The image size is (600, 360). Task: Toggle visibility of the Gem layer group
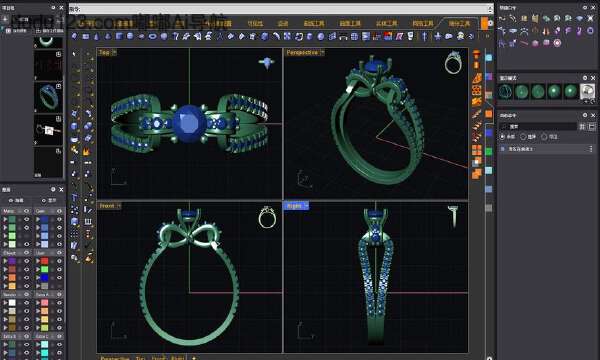59,211
